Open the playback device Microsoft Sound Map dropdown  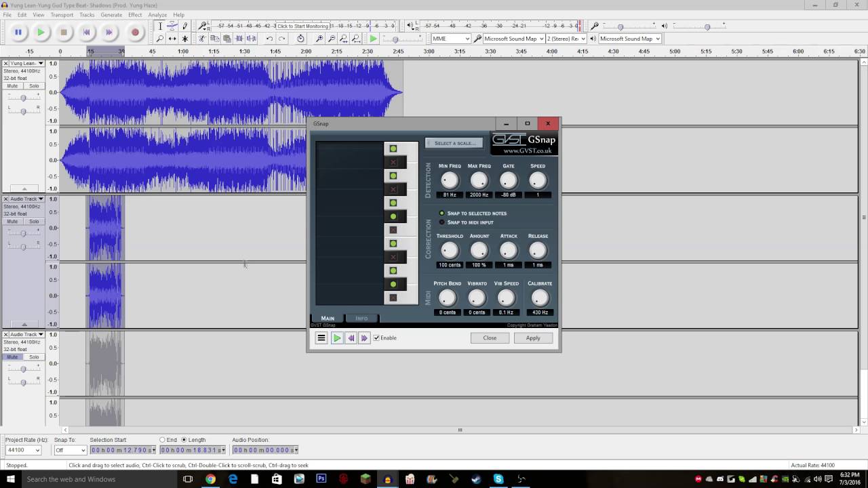(629, 39)
